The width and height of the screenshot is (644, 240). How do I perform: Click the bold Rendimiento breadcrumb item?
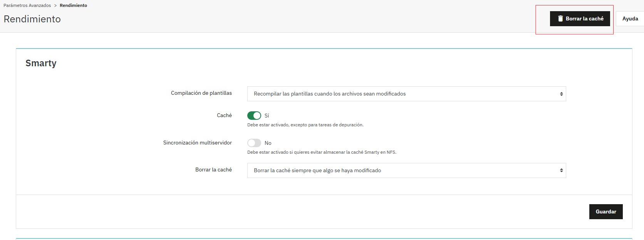click(x=73, y=5)
